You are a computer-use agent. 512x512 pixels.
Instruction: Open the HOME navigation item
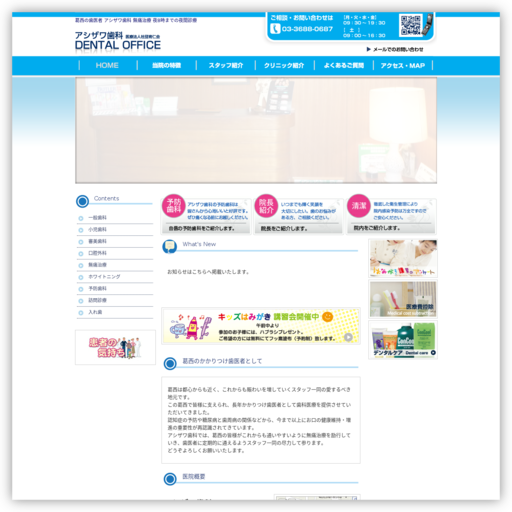coord(107,65)
